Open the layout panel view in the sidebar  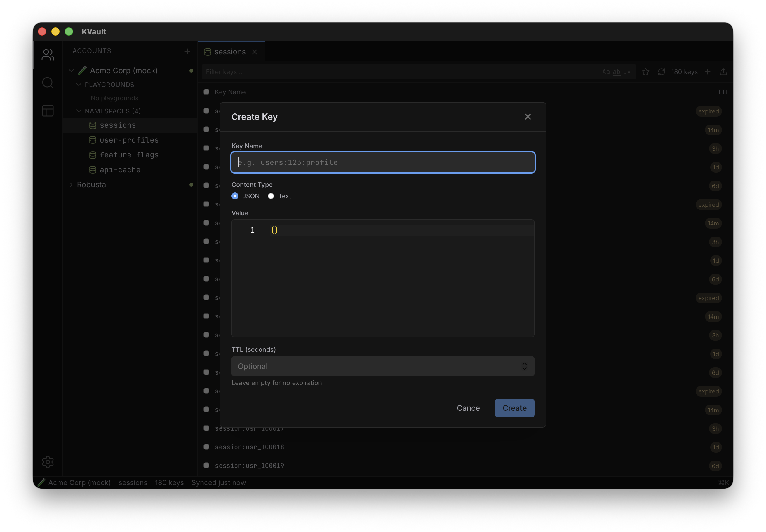48,111
